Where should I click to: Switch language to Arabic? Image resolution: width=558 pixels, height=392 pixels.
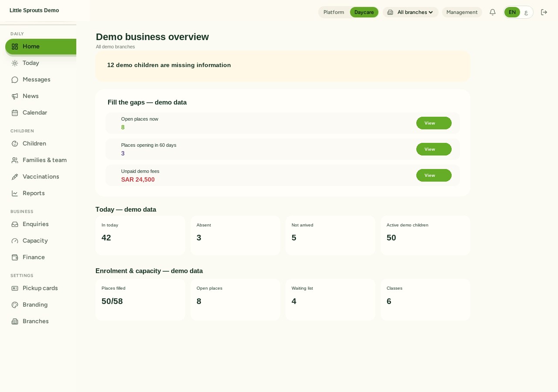(526, 12)
